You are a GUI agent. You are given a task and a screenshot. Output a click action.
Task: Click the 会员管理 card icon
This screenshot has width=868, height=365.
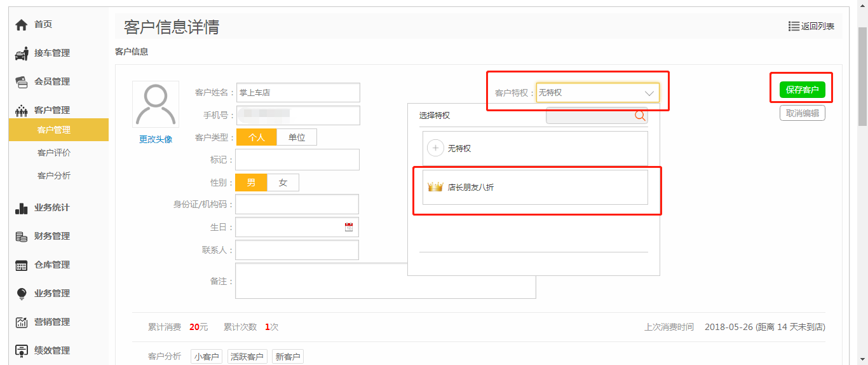click(x=22, y=82)
